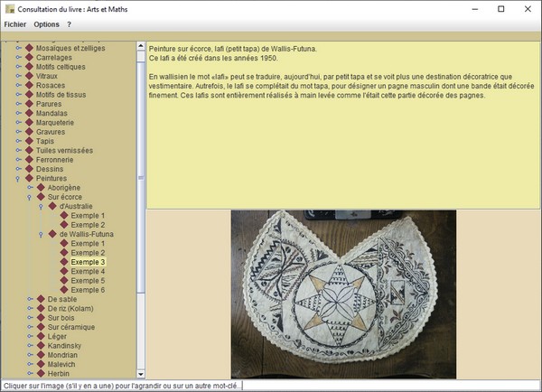Open the Options menu

[x=46, y=24]
